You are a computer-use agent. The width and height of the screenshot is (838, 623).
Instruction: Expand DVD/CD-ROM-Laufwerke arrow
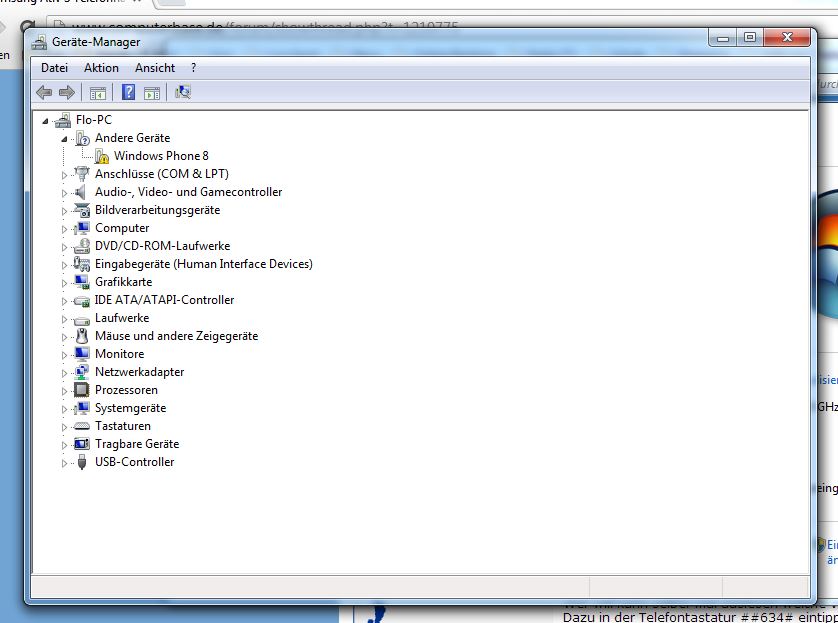point(64,247)
